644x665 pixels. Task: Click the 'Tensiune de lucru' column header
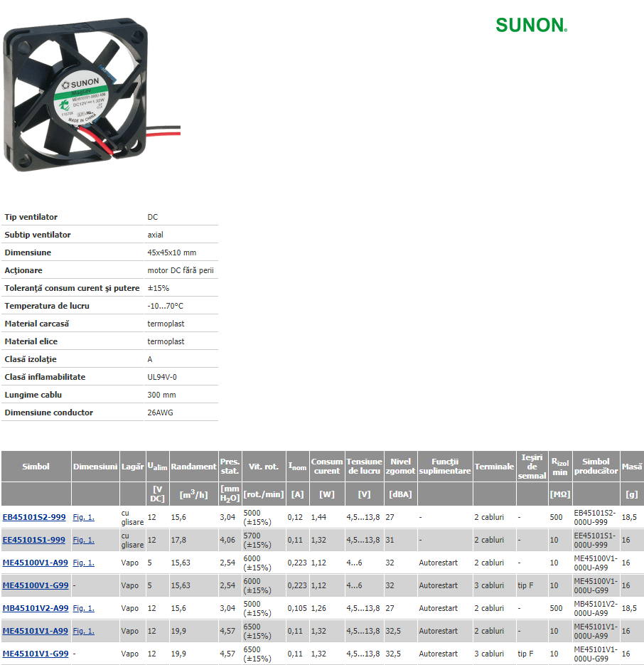[x=364, y=467]
